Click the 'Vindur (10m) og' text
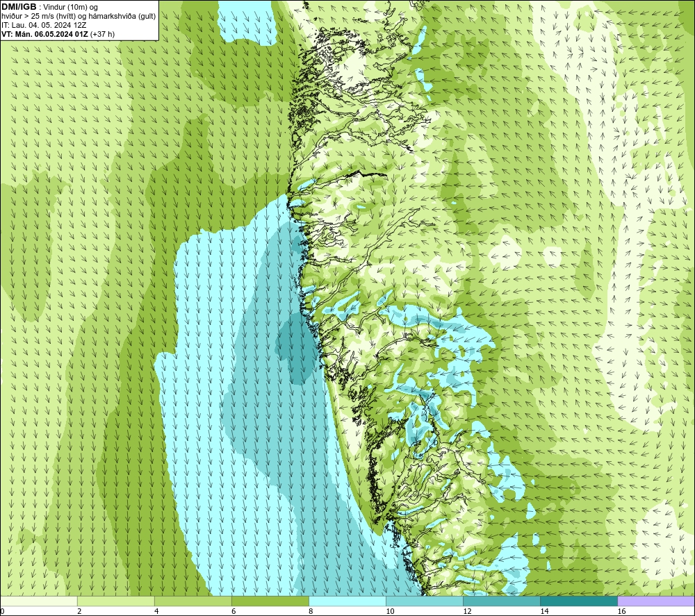 click(x=71, y=8)
